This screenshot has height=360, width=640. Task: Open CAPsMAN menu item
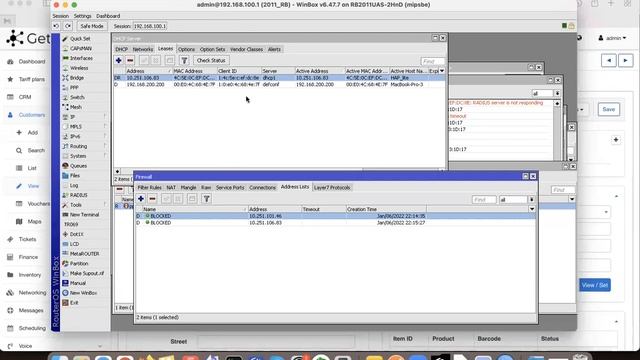point(81,49)
